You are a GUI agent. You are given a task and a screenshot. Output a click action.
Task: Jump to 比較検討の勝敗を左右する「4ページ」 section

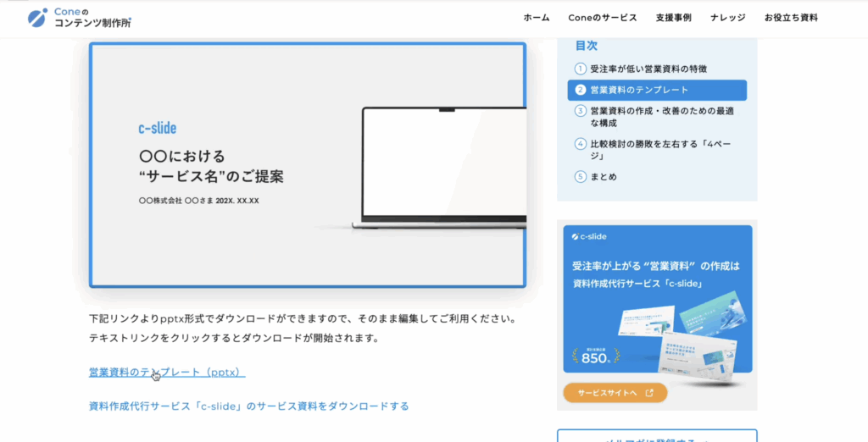[x=660, y=150]
